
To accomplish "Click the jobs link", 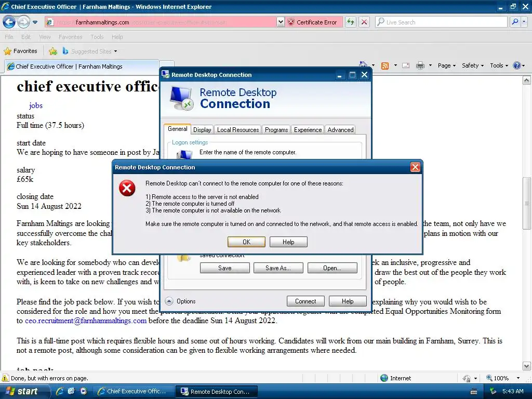I will (36, 105).
